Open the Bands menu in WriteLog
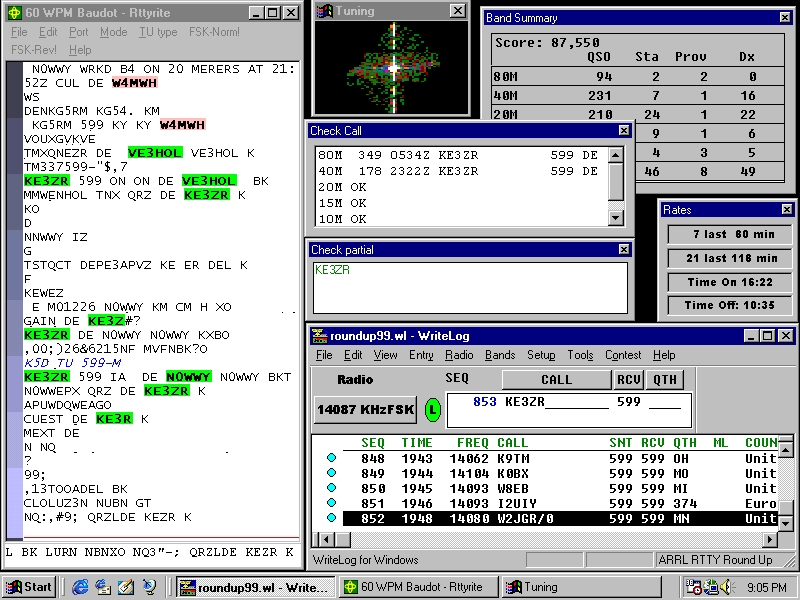This screenshot has height=600, width=800. tap(500, 355)
